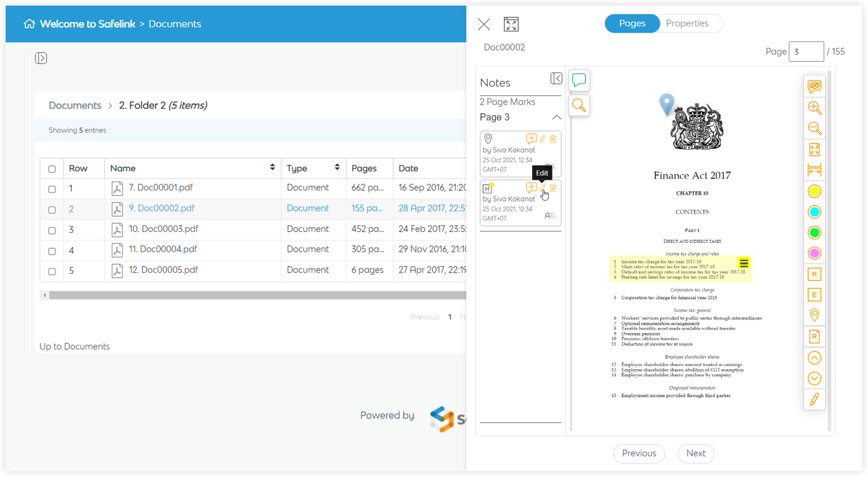Open the notes speech bubble panel button

579,80
